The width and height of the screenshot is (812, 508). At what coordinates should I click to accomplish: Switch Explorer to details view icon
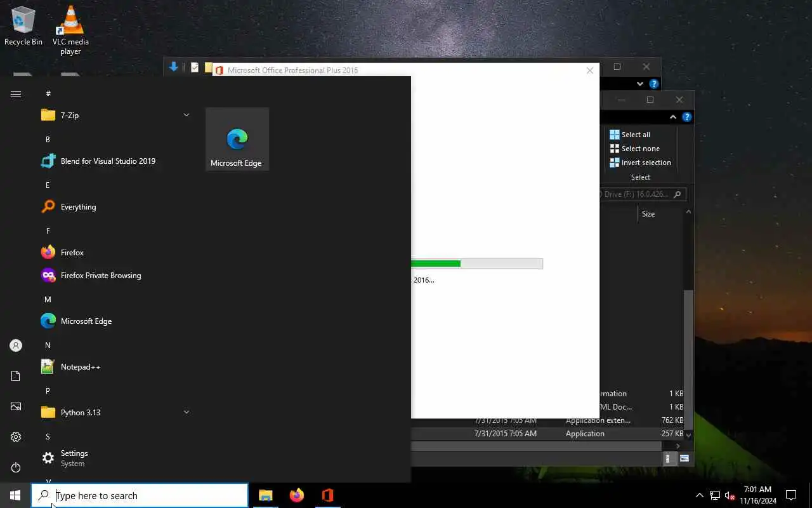pos(669,458)
